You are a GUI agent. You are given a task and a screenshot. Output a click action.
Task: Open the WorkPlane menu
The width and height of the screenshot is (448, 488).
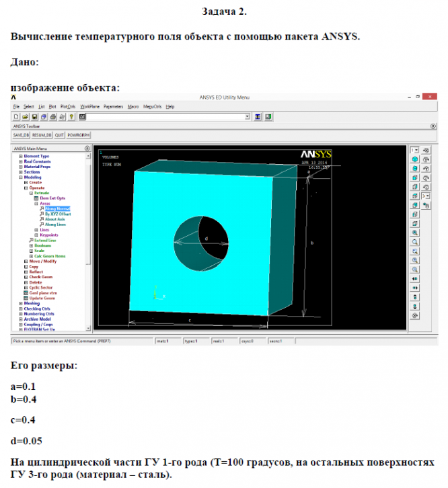89,106
